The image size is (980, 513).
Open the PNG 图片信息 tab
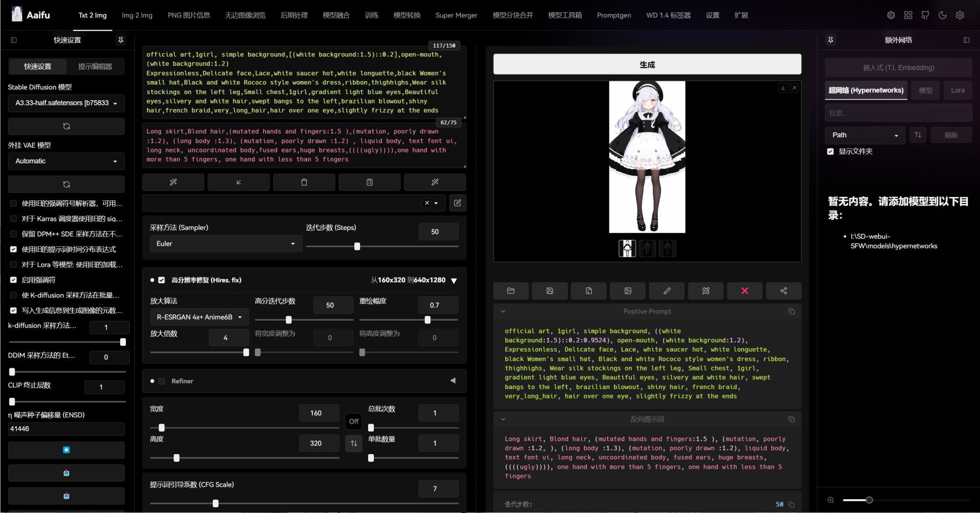[189, 15]
